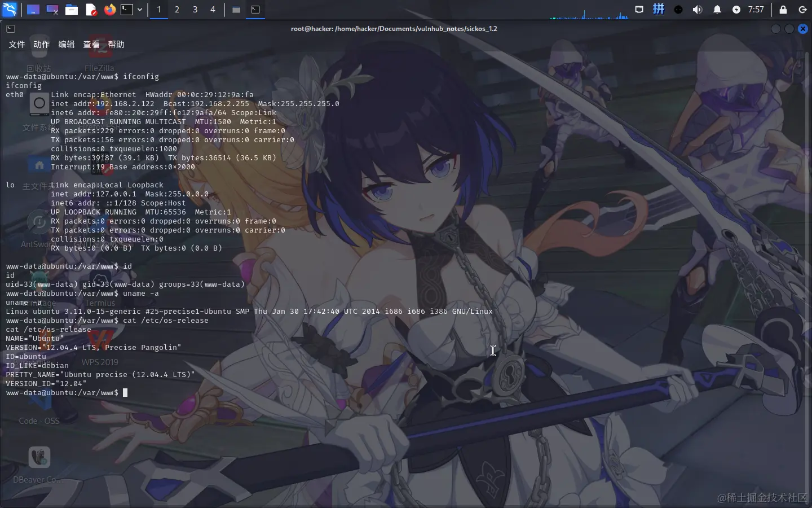Click the root@hacker window title text
The height and width of the screenshot is (508, 812).
click(x=394, y=28)
